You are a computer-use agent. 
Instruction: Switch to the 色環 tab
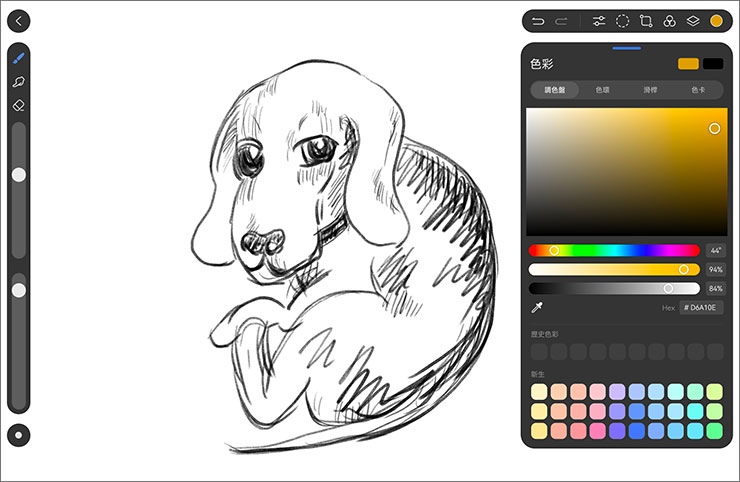(603, 90)
